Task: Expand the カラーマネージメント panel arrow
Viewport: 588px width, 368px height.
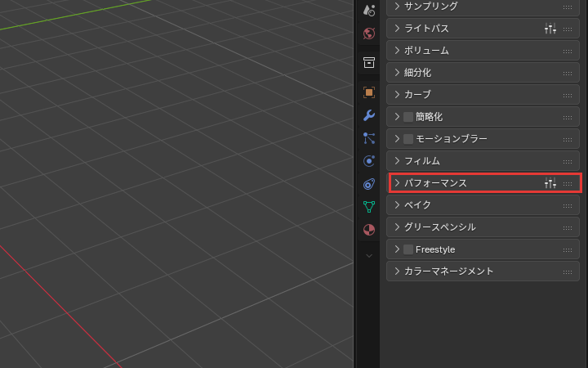Action: click(397, 272)
